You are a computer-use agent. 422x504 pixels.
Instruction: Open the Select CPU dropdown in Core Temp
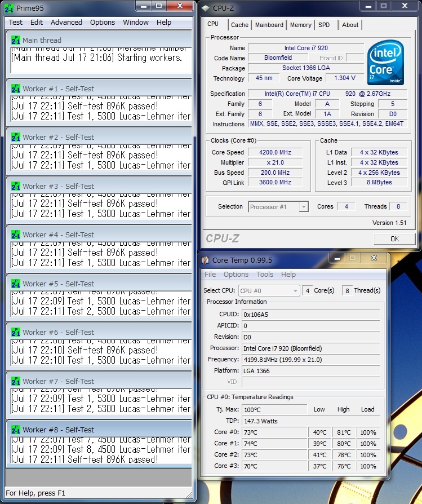[269, 290]
